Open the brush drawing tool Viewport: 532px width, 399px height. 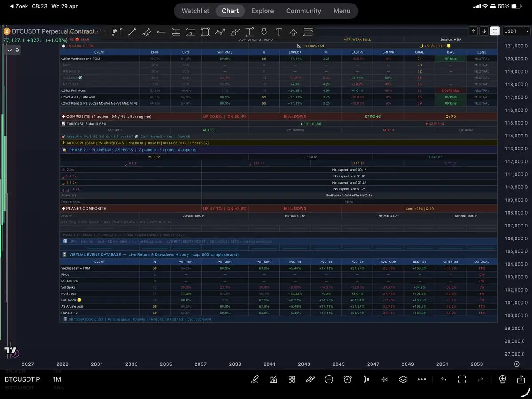[235, 32]
